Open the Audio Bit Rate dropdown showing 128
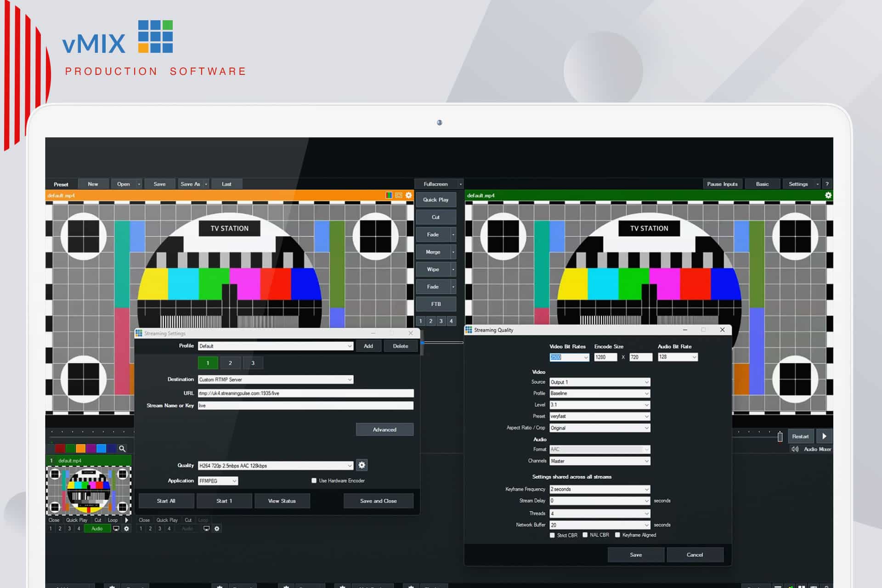 678,357
